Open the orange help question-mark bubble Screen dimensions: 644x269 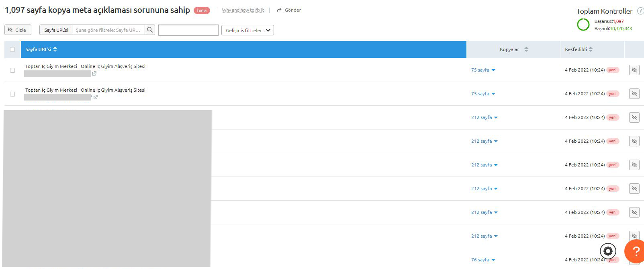point(635,252)
